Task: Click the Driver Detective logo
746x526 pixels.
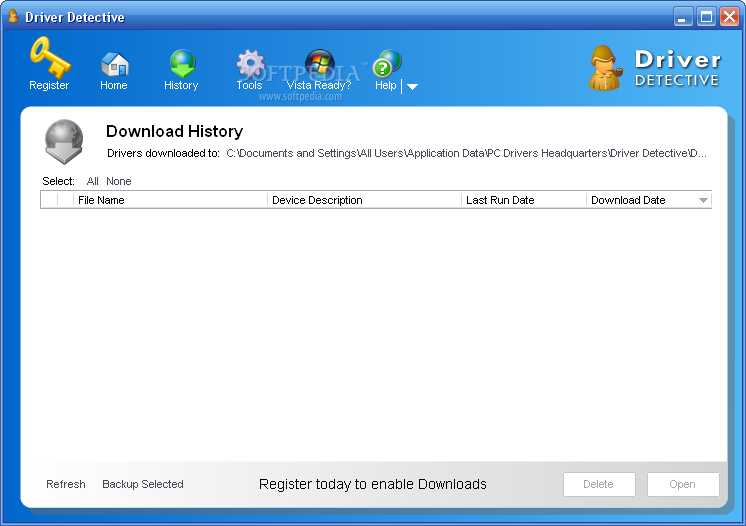Action: 655,68
